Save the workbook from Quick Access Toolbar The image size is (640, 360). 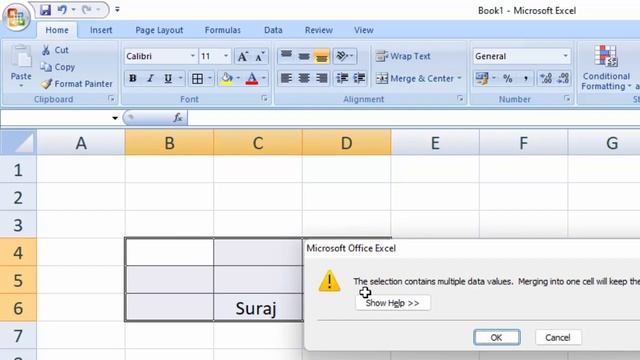click(45, 9)
